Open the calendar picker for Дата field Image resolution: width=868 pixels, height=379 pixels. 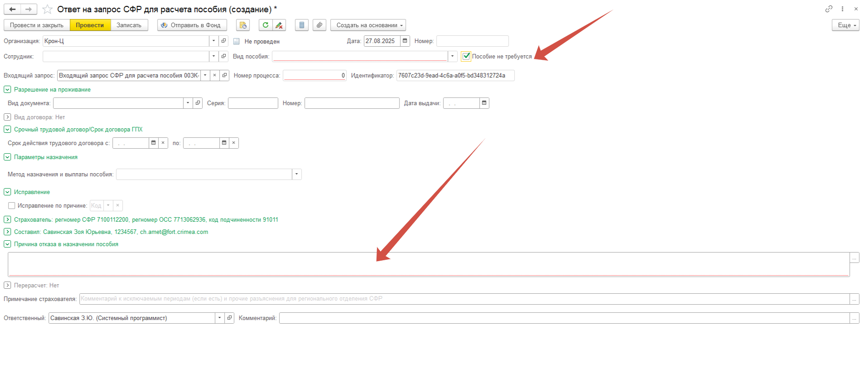(x=405, y=41)
